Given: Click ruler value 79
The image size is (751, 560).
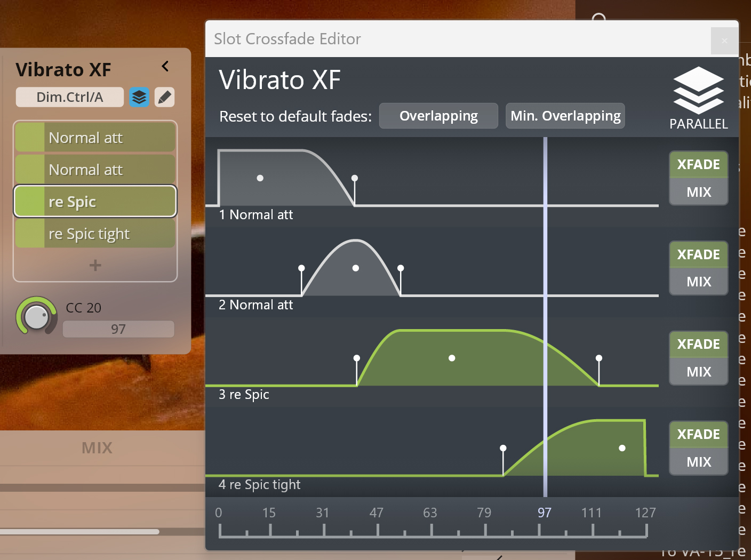Looking at the screenshot, I should pos(484,513).
